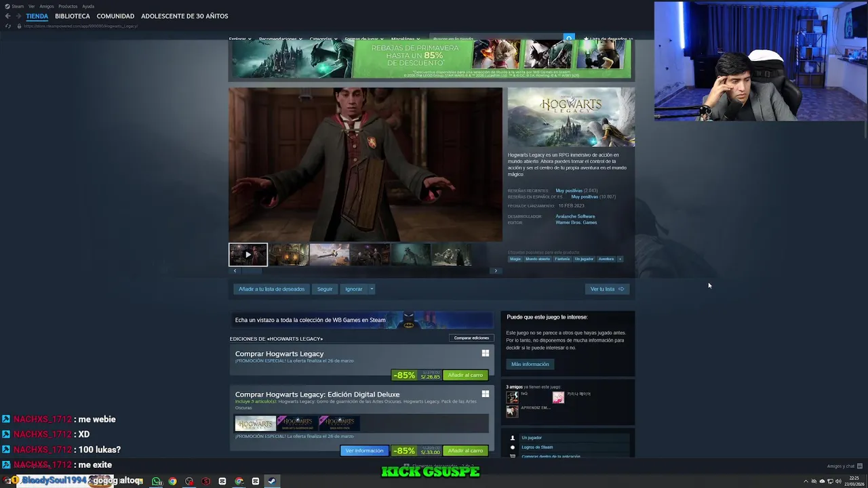Open the Dark Arts Garrison Hat bundle thumbnail
The height and width of the screenshot is (488, 868).
pyautogui.click(x=297, y=424)
